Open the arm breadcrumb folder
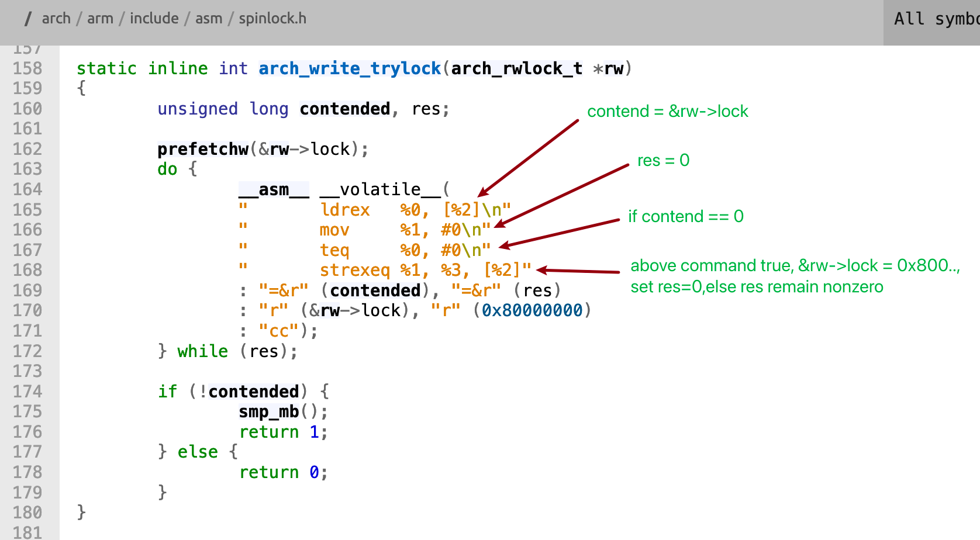Screen dimensions: 980x540 (x=100, y=19)
